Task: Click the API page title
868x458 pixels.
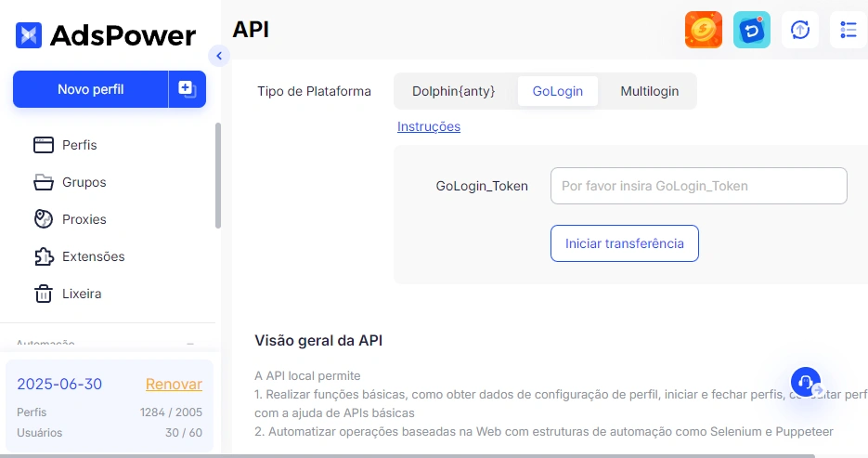Action: tap(251, 30)
